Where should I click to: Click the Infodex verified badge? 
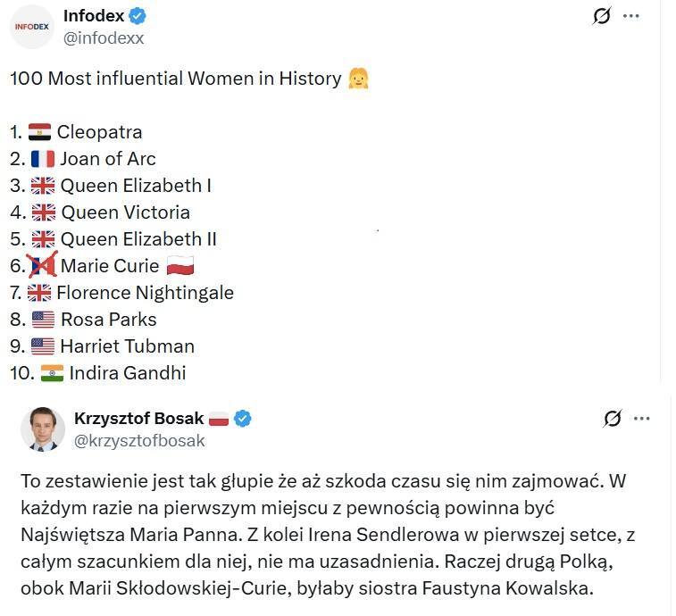pos(138,15)
